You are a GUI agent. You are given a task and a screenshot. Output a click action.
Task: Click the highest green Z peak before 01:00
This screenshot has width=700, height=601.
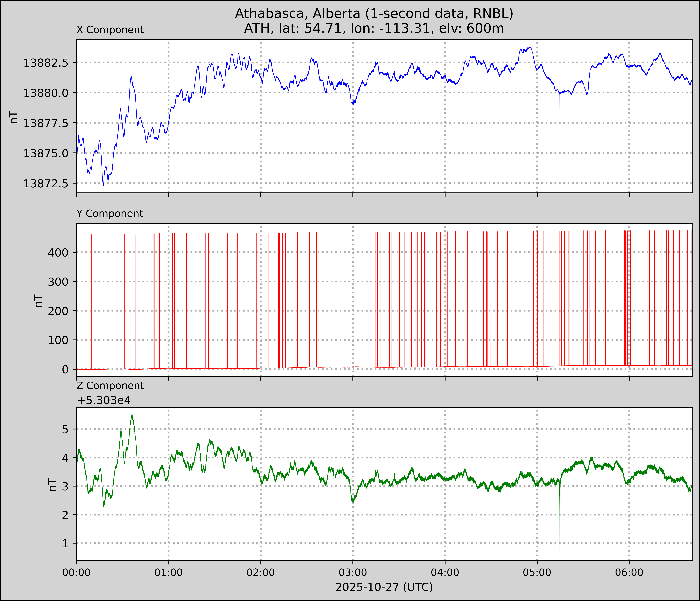click(x=132, y=416)
